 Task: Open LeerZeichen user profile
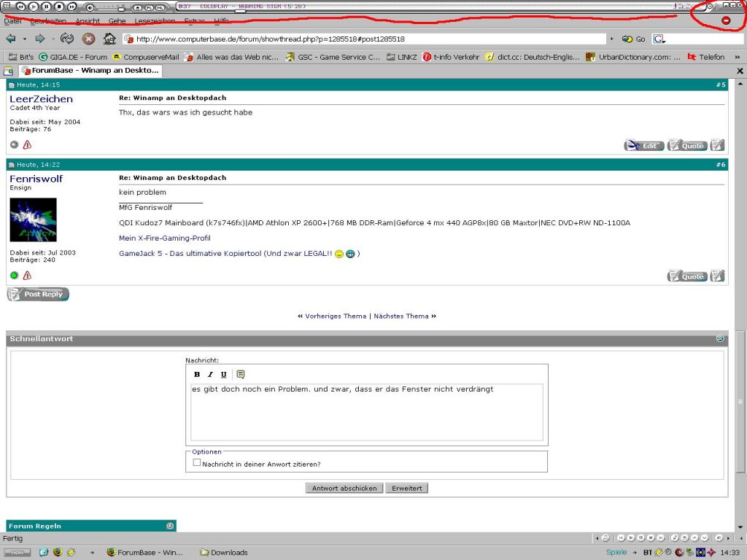[x=41, y=98]
